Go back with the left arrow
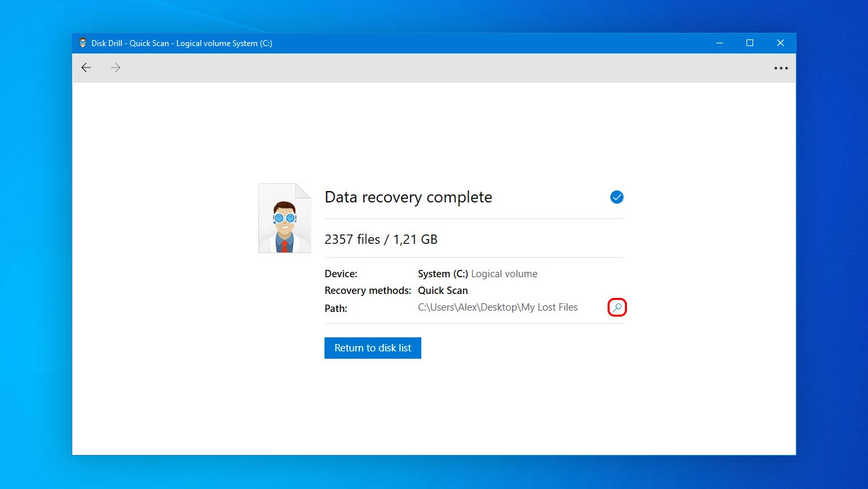868x489 pixels. pyautogui.click(x=86, y=67)
